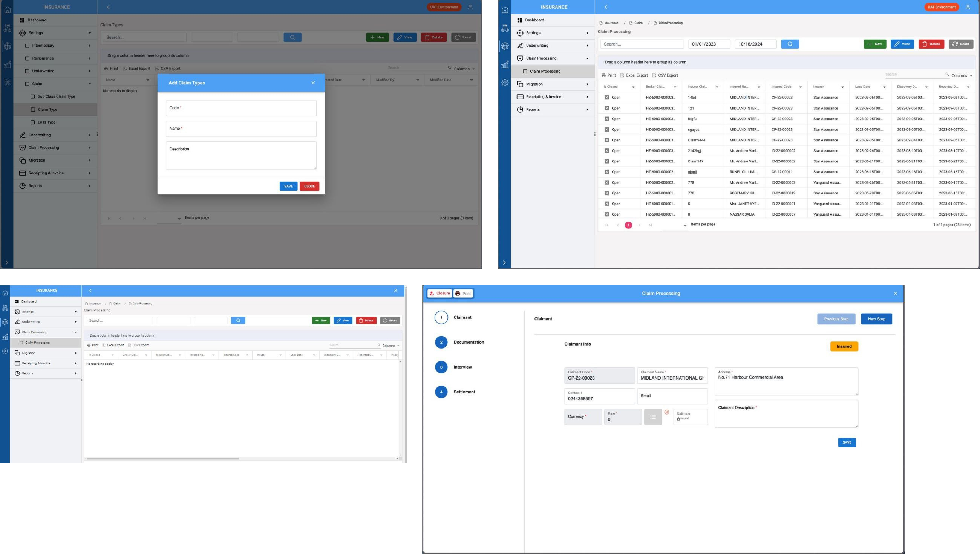
Task: Toggle Is Closed checkbox for Claim147 row
Action: coord(607,161)
